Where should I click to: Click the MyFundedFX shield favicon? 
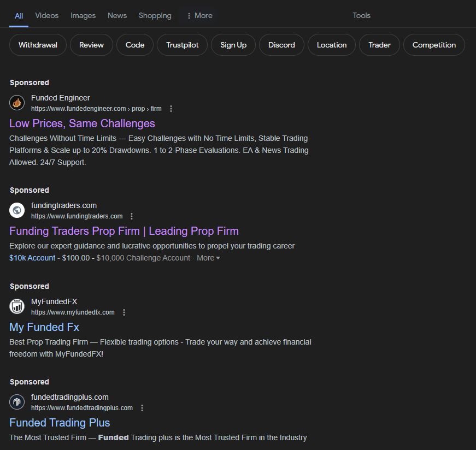tap(17, 306)
